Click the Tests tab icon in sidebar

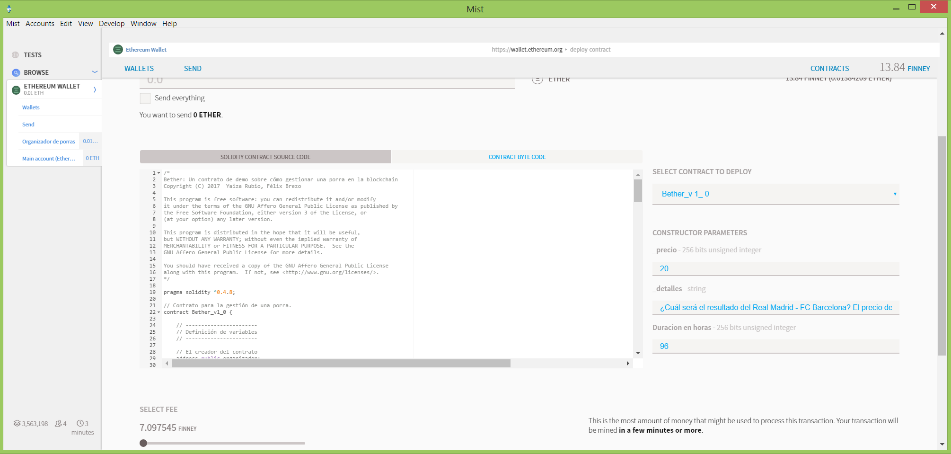click(x=16, y=55)
